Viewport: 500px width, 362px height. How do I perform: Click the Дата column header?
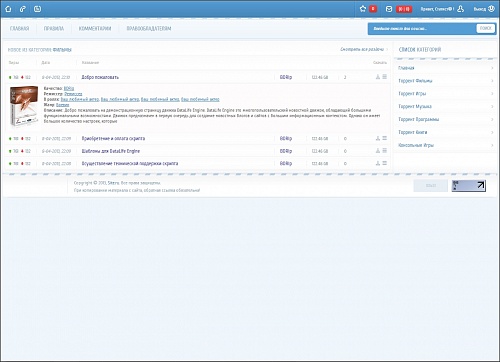click(x=46, y=62)
